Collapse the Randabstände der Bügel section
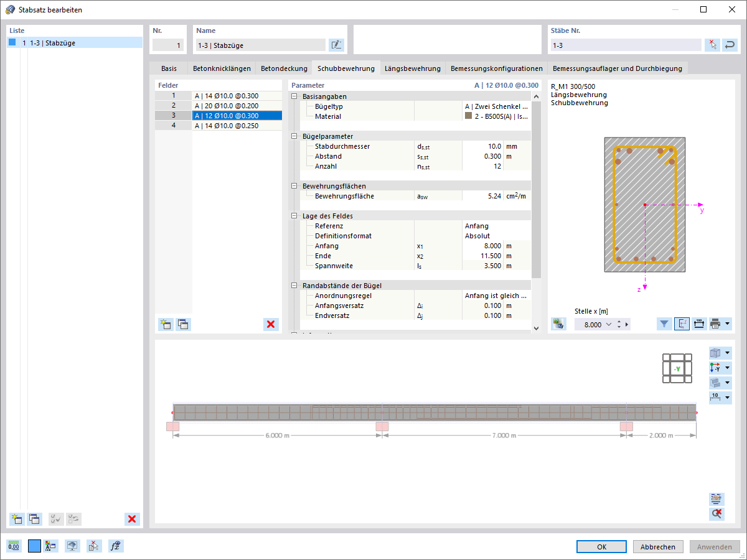 click(x=295, y=286)
